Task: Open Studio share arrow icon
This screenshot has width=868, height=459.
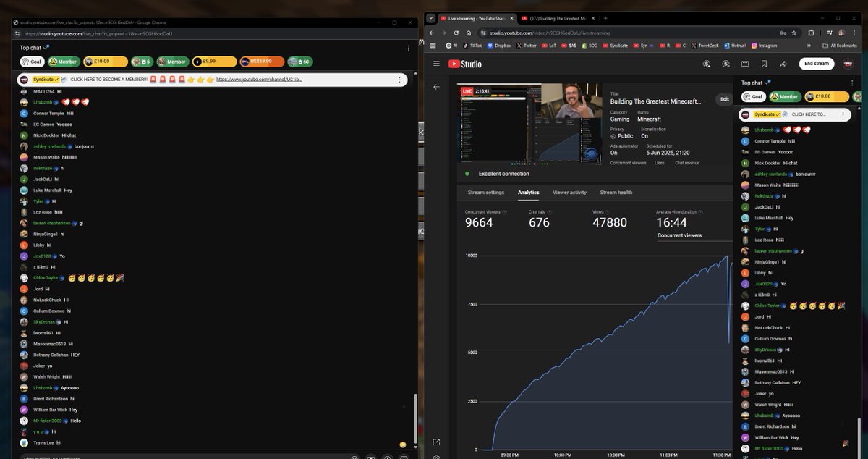Action: (782, 64)
